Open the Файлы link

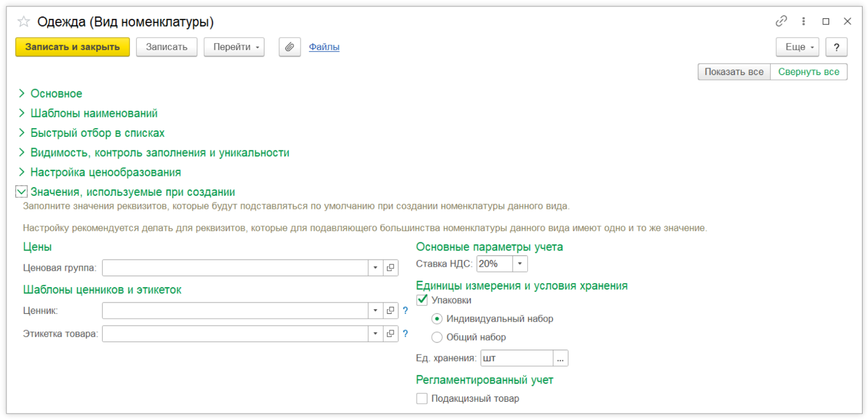(x=324, y=47)
